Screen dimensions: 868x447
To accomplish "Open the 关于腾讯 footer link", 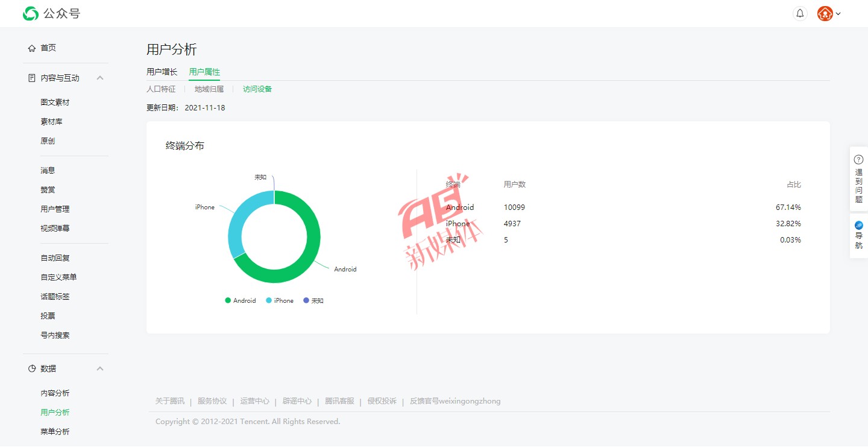I will click(x=170, y=401).
